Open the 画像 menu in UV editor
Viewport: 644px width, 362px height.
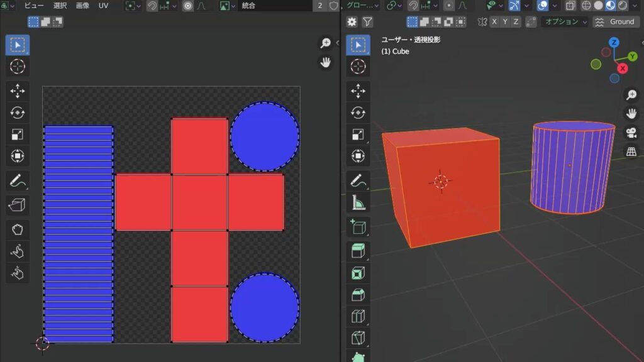click(82, 6)
